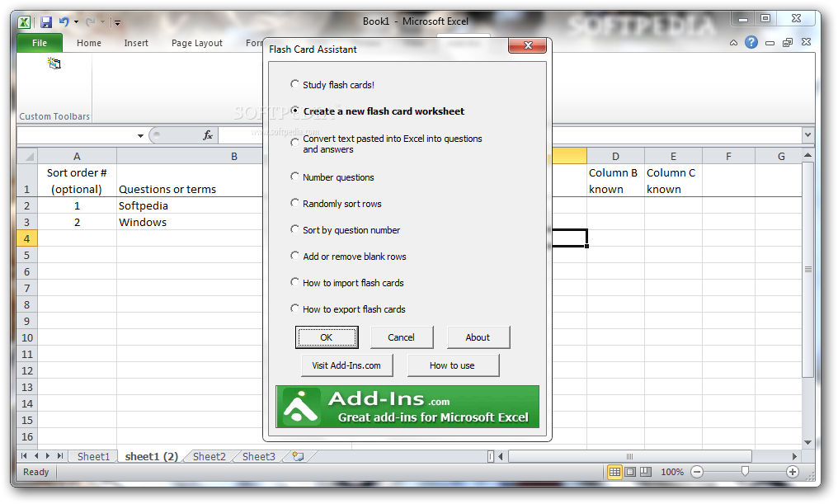Go to first sheet navigation arrow

[x=24, y=456]
